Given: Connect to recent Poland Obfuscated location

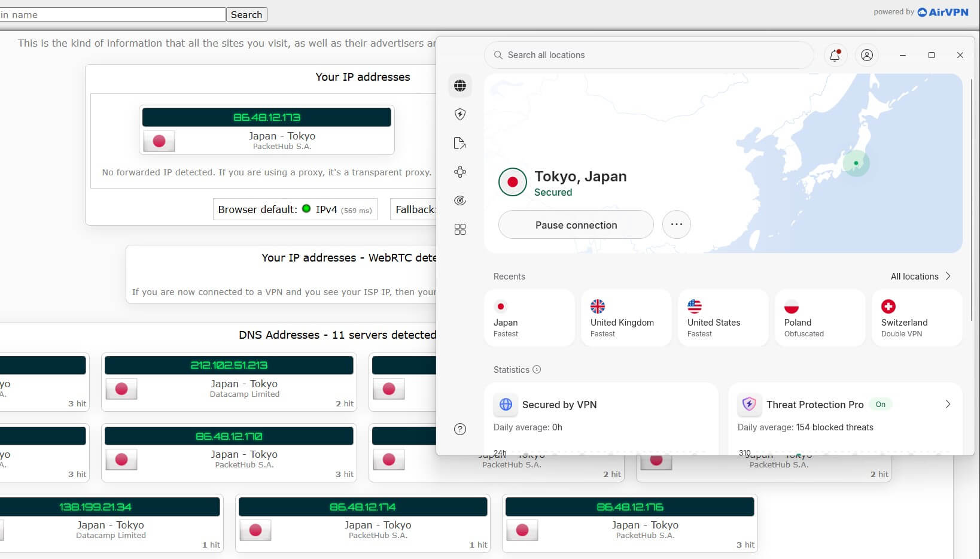Looking at the screenshot, I should (820, 318).
